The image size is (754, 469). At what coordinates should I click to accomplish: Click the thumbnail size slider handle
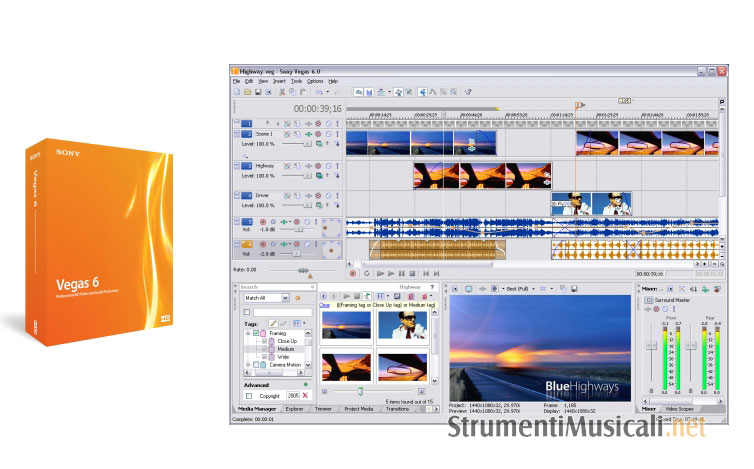(360, 391)
